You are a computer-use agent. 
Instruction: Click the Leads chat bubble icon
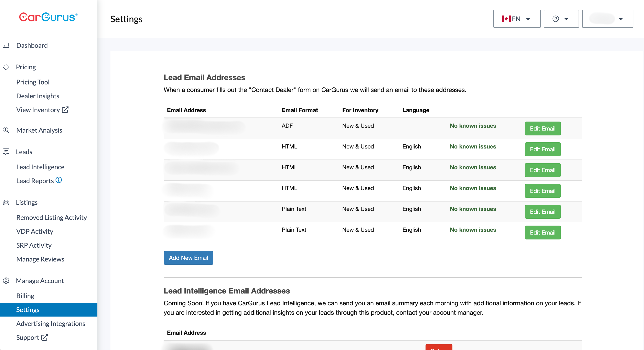[6, 152]
